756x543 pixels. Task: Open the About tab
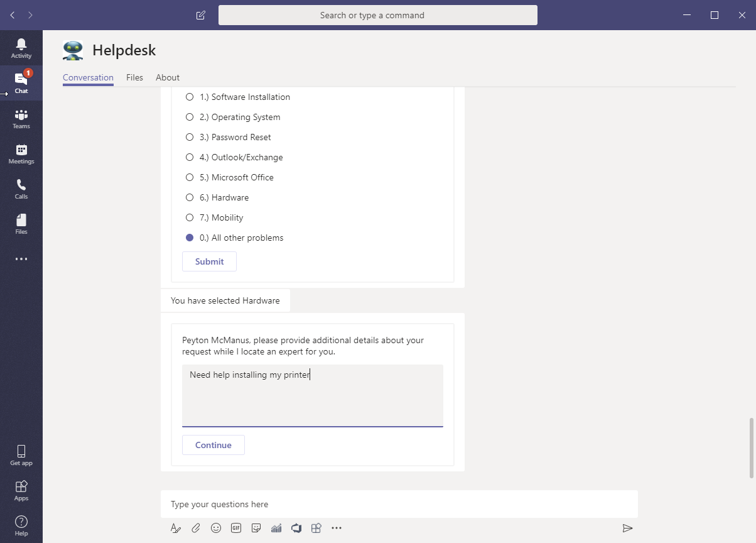click(x=168, y=77)
